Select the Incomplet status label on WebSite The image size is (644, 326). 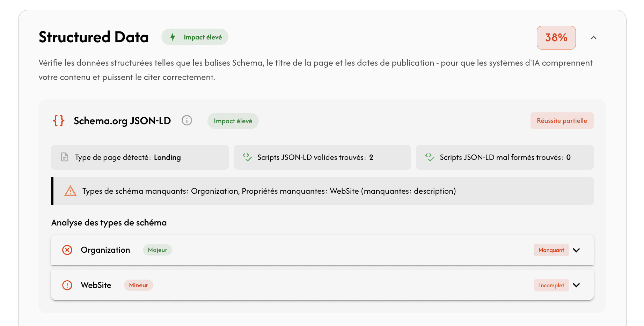click(551, 285)
